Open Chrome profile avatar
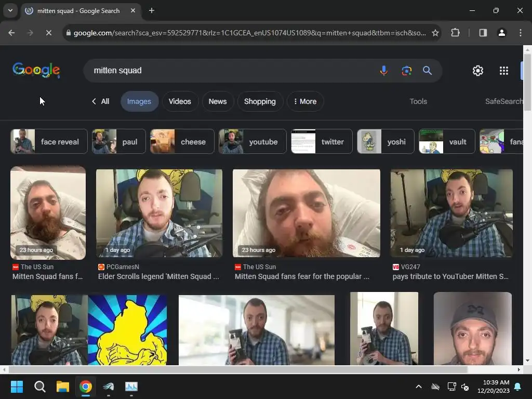Viewport: 532px width, 399px height. 501,33
